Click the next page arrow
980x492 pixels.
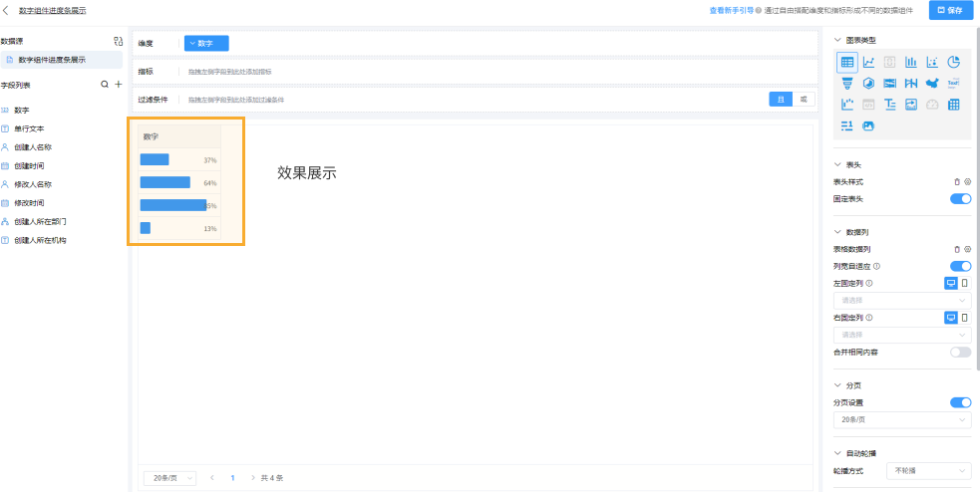253,478
